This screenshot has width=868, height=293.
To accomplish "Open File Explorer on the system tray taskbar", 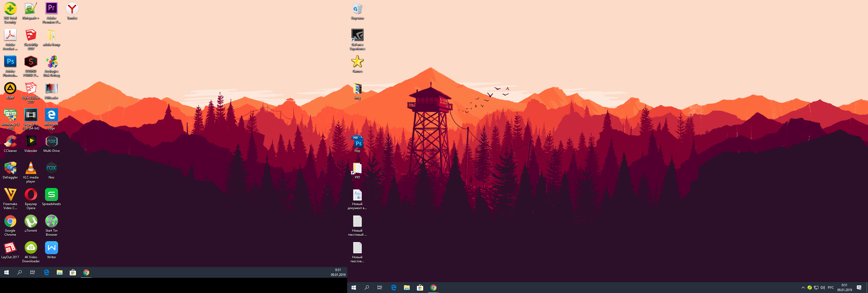I will click(407, 288).
